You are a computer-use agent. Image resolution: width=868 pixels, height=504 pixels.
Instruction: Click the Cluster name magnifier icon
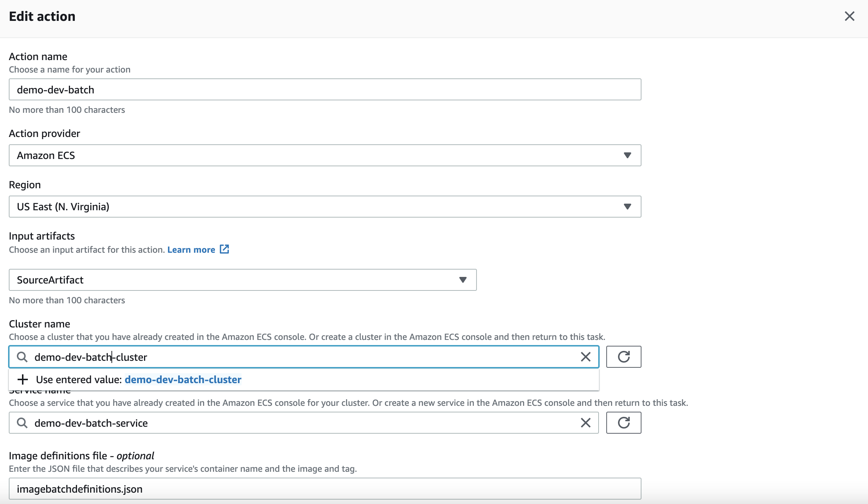(x=22, y=357)
